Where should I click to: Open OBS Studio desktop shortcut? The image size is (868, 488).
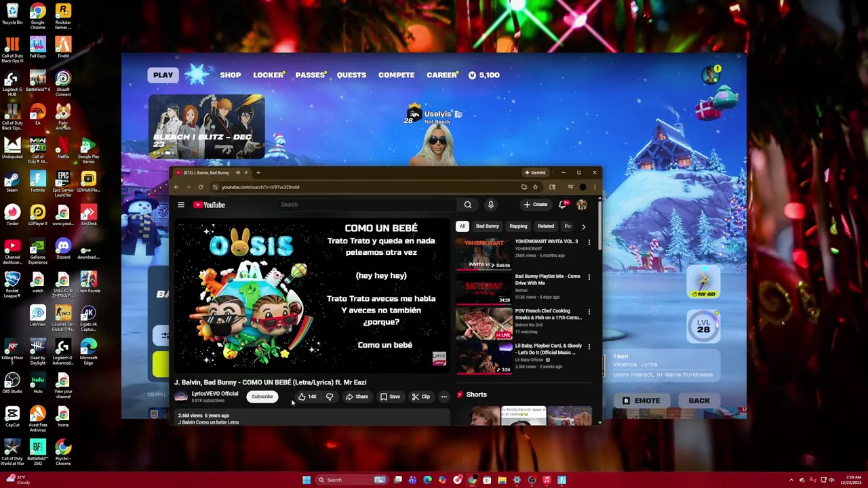(x=12, y=383)
